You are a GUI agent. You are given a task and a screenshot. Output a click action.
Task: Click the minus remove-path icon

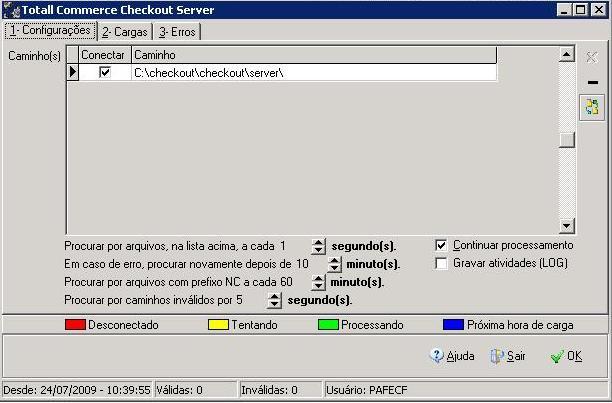pos(592,82)
